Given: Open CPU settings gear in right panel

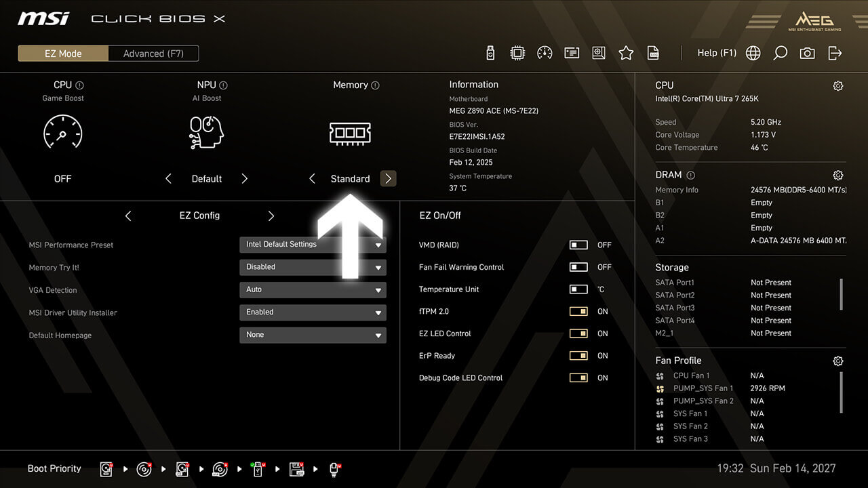Looking at the screenshot, I should [837, 85].
